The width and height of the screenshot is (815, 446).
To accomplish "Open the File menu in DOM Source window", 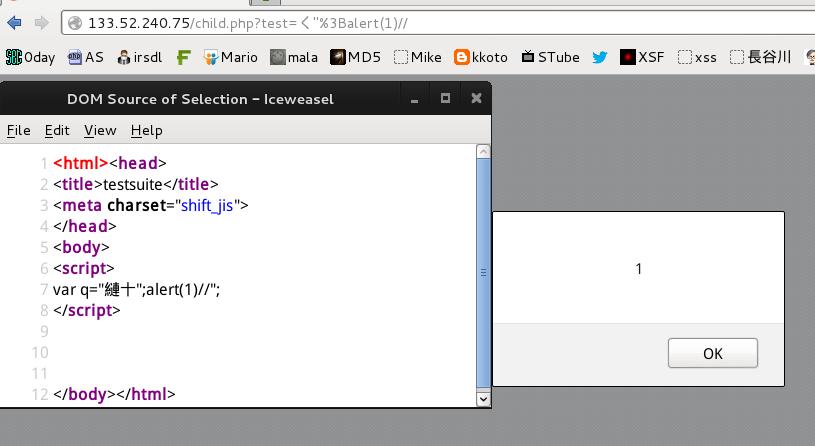I will point(19,130).
